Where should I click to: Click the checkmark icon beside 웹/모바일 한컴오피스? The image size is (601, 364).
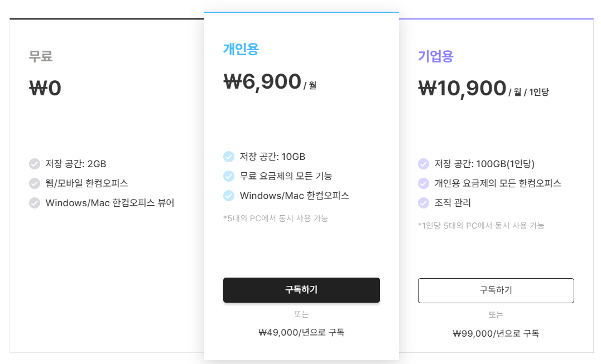click(34, 183)
